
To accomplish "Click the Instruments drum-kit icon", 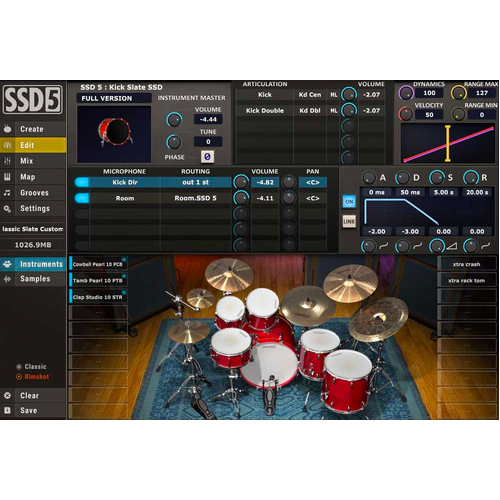I will (x=7, y=264).
